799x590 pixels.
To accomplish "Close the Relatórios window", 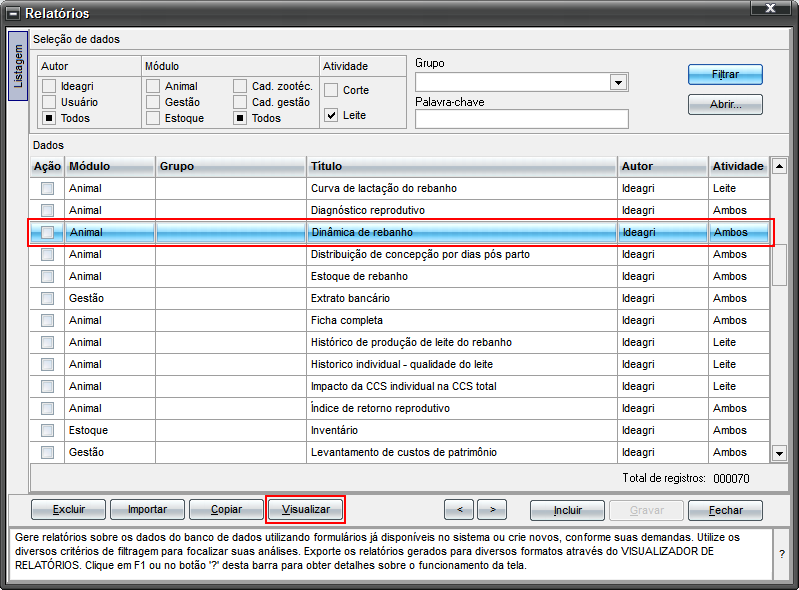I will point(770,8).
